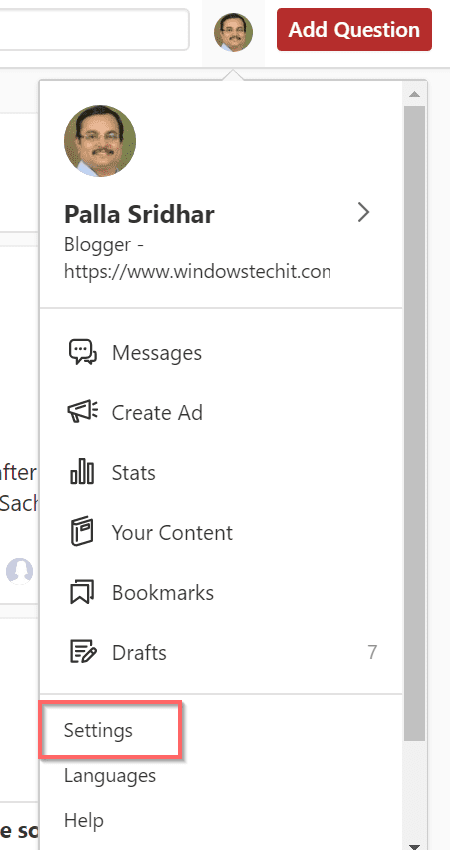The width and height of the screenshot is (450, 850).
Task: Click the large Palla Sridhar profile photo
Action: (100, 141)
